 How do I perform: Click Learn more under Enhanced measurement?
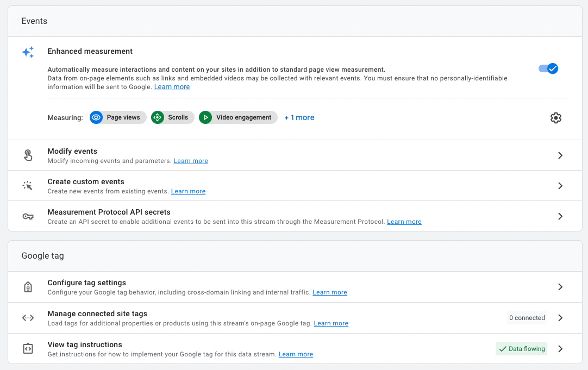click(172, 87)
